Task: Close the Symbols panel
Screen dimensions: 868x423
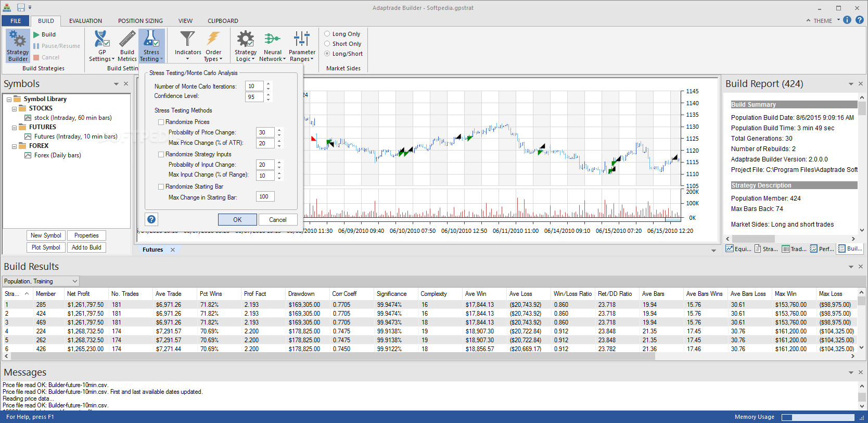Action: [x=125, y=83]
